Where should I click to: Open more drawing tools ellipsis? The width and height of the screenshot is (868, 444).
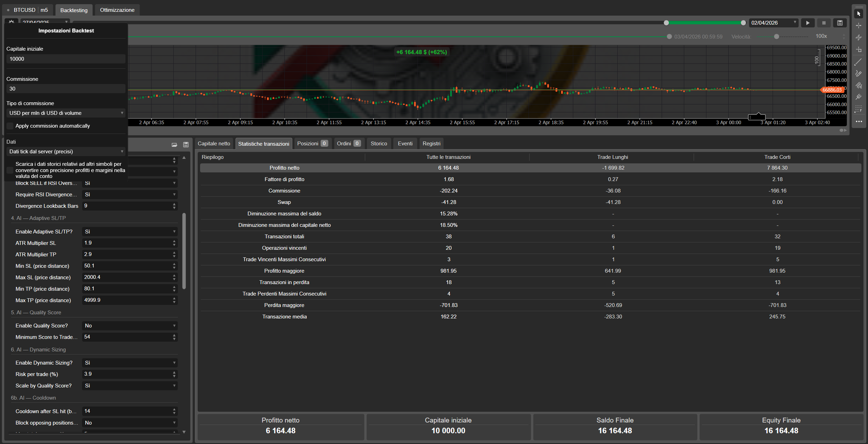coord(859,121)
